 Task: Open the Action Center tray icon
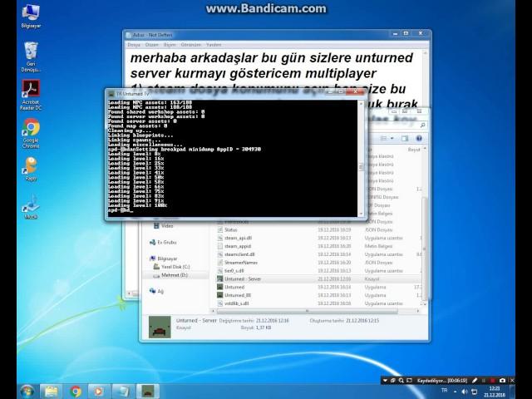click(475, 392)
